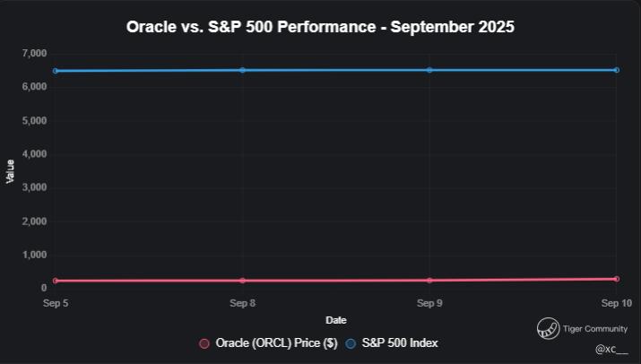
Task: Select S&P 500 data point at Sep 8
Action: pos(243,70)
